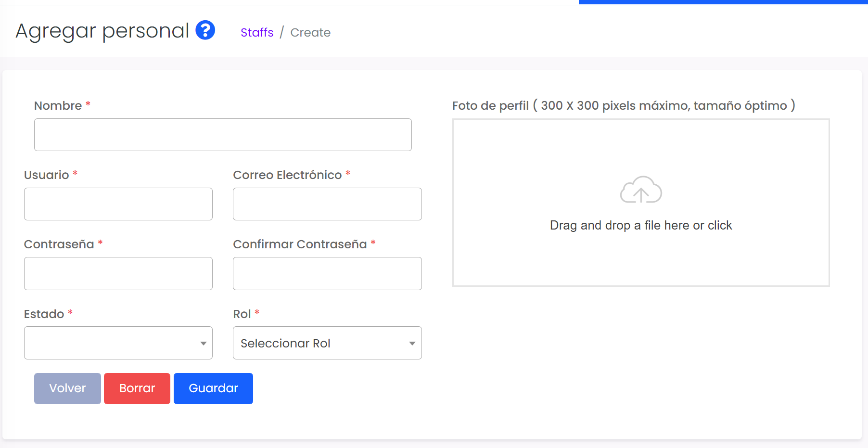The image size is (868, 448).
Task: Click the Contraseña password field
Action: [x=118, y=273]
